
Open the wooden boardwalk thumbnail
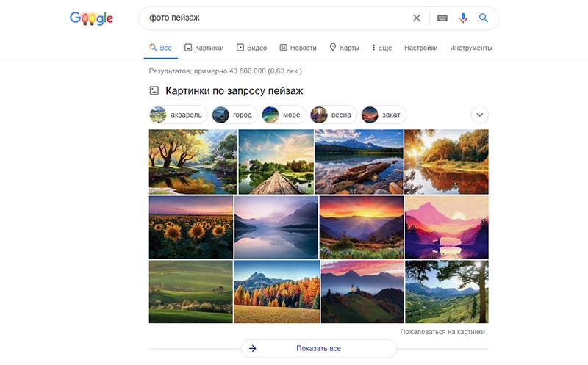tap(276, 162)
